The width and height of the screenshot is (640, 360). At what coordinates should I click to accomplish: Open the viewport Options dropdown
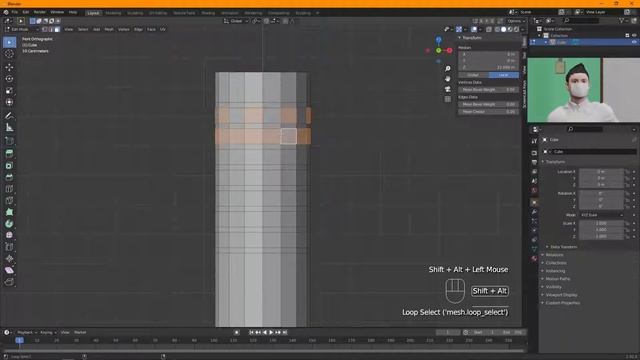[516, 21]
